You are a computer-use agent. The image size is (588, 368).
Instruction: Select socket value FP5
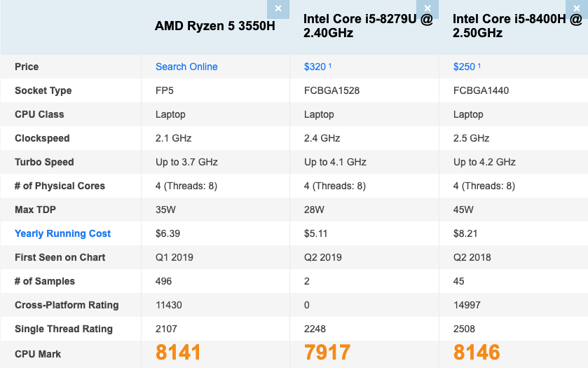point(165,90)
